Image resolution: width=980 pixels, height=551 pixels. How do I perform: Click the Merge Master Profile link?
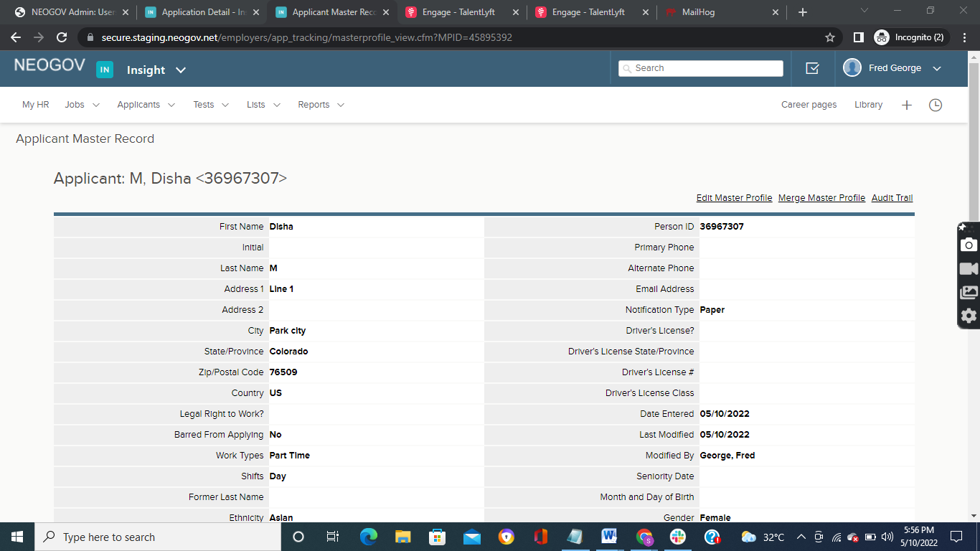[821, 198]
